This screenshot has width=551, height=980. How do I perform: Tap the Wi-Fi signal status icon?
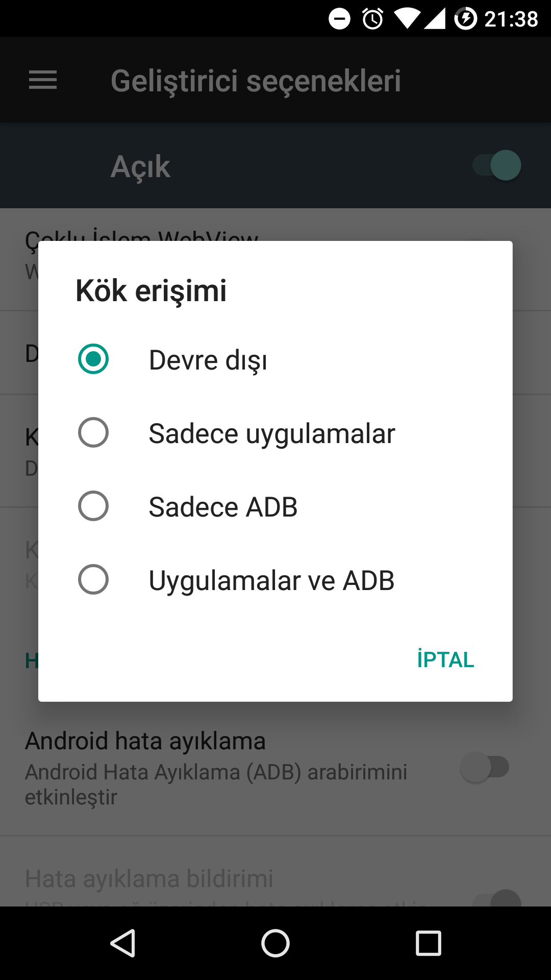(x=407, y=19)
